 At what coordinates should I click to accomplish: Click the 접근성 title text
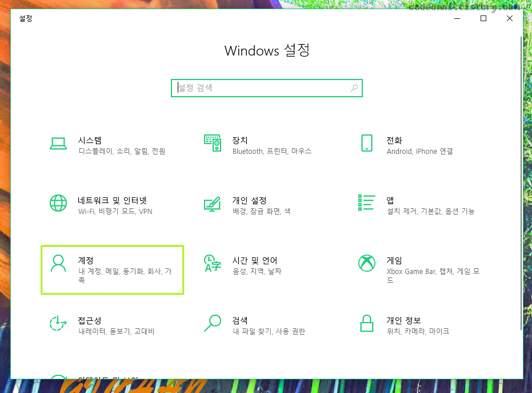[x=90, y=320]
